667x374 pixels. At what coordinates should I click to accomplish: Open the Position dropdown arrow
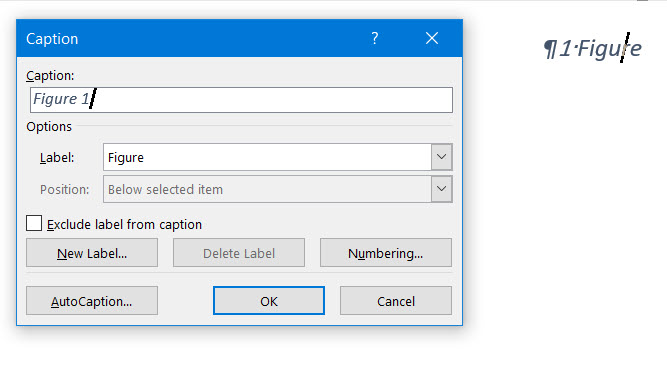(x=442, y=189)
